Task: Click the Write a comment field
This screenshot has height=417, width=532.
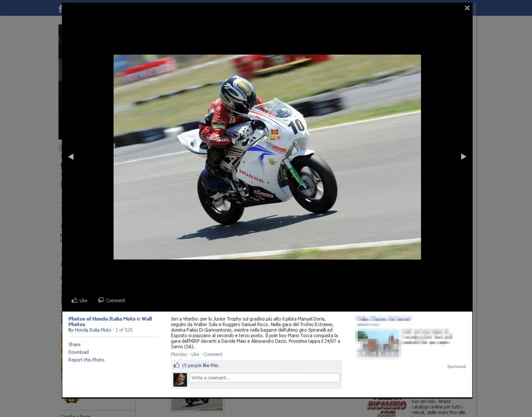Action: pyautogui.click(x=265, y=378)
